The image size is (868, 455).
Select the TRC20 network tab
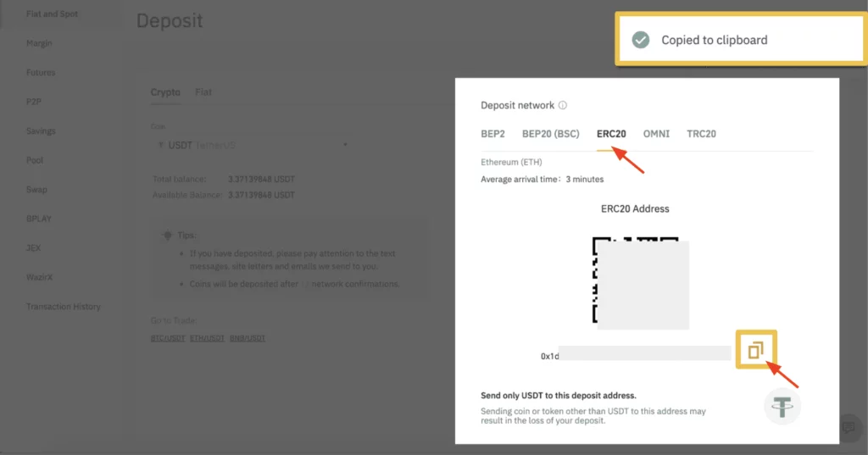(x=701, y=134)
